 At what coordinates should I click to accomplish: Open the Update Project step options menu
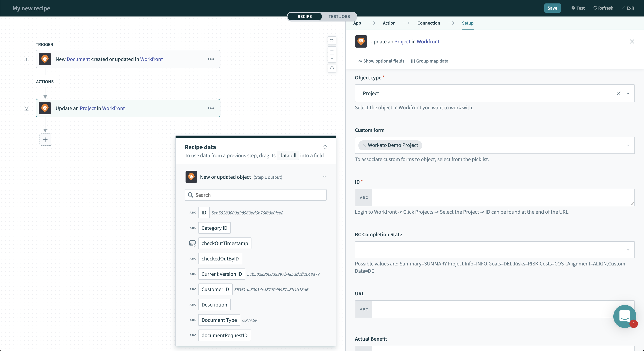pyautogui.click(x=211, y=108)
